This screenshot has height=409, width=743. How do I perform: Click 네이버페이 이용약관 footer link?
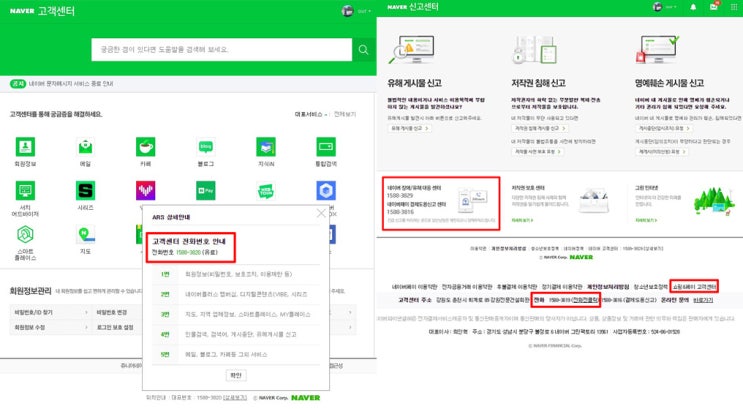point(414,287)
